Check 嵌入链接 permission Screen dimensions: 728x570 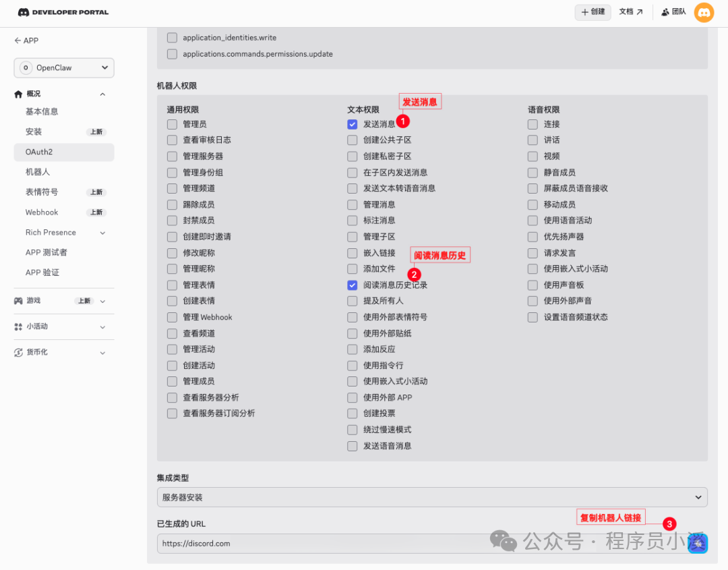tap(353, 253)
